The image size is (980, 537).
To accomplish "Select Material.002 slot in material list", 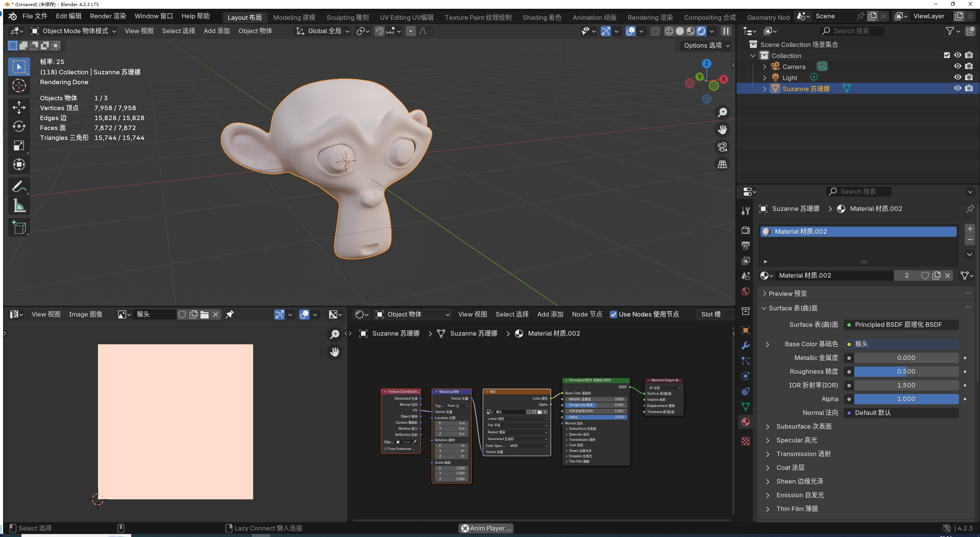I will click(x=858, y=232).
